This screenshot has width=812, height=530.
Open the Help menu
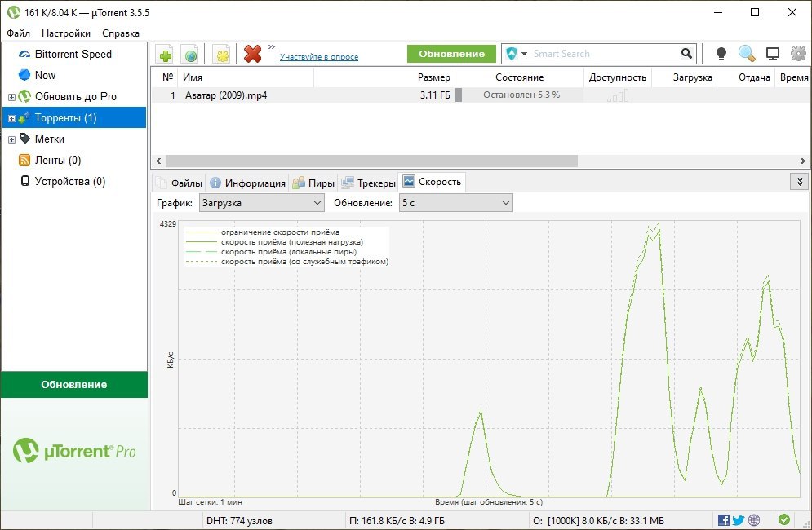click(x=121, y=33)
